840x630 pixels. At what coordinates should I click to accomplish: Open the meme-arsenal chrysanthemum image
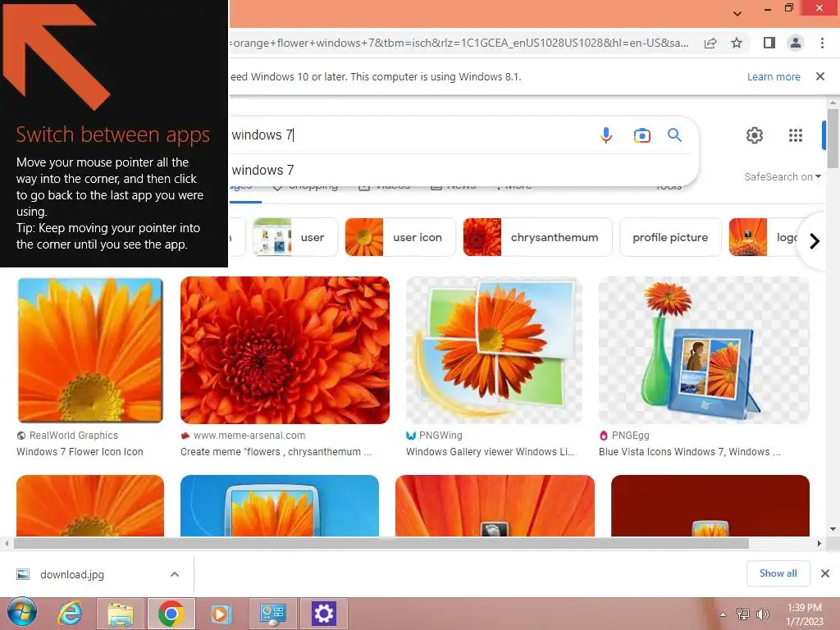coord(285,349)
